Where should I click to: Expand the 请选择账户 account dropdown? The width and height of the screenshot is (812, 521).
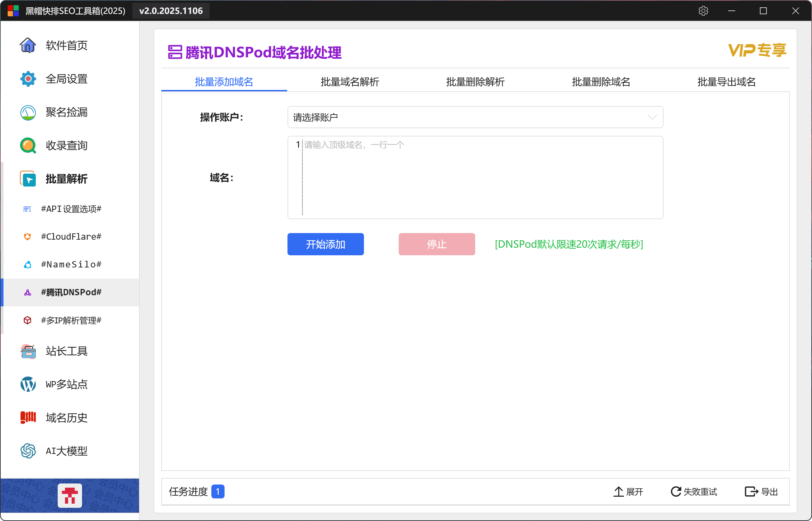click(475, 117)
